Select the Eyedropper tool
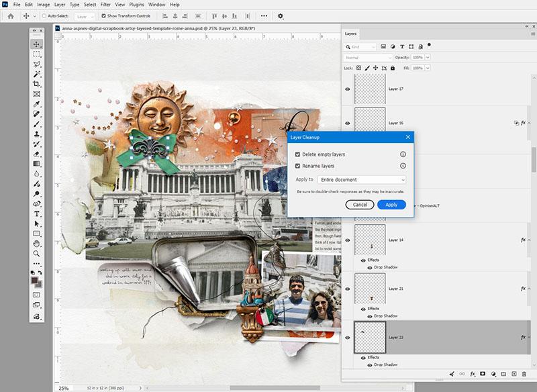 [x=36, y=104]
